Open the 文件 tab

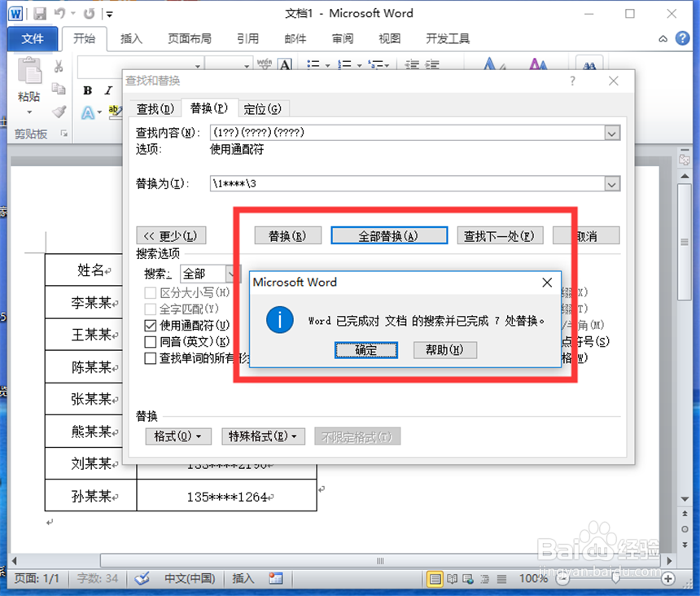pos(33,39)
